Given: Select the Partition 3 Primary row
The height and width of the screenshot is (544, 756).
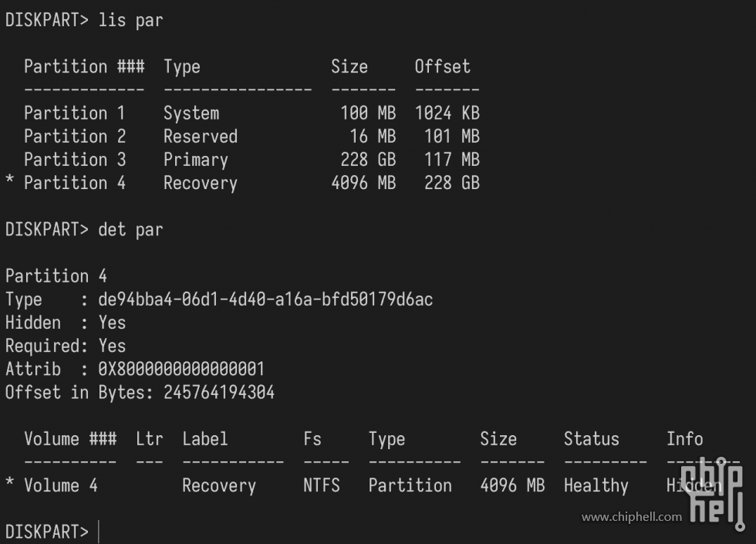Looking at the screenshot, I should click(x=251, y=160).
